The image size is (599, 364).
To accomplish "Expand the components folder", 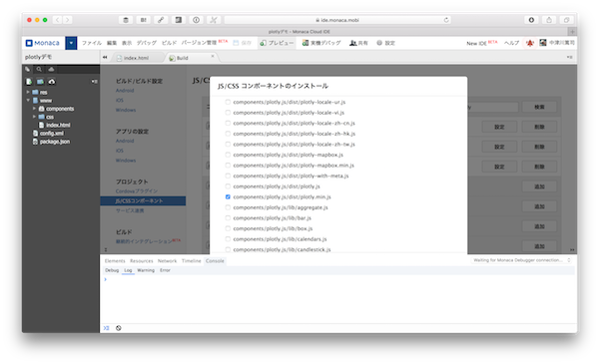I will click(x=34, y=109).
